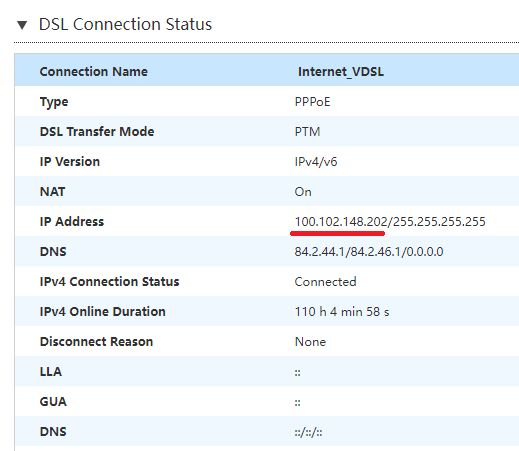The height and width of the screenshot is (451, 519).
Task: Click the DSL Connection Status heading
Action: coord(125,24)
